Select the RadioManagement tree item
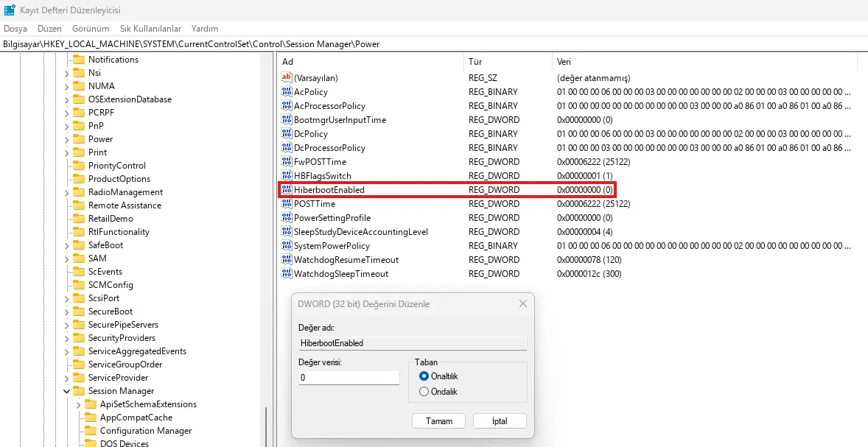 click(126, 192)
